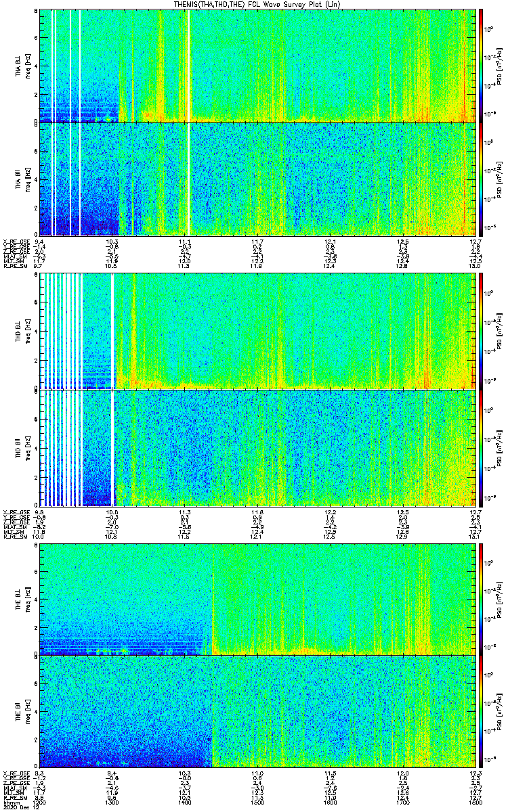Screen dimensions: 508x812
Task: Click the 1600 hhmm time tick label
Action: tap(329, 802)
